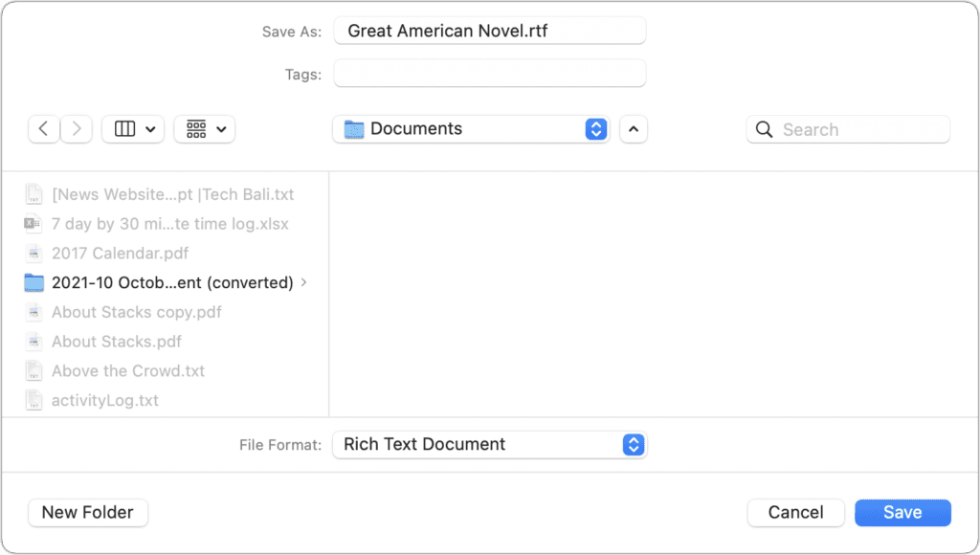The width and height of the screenshot is (980, 555).
Task: Click the back navigation arrow
Action: 44,129
